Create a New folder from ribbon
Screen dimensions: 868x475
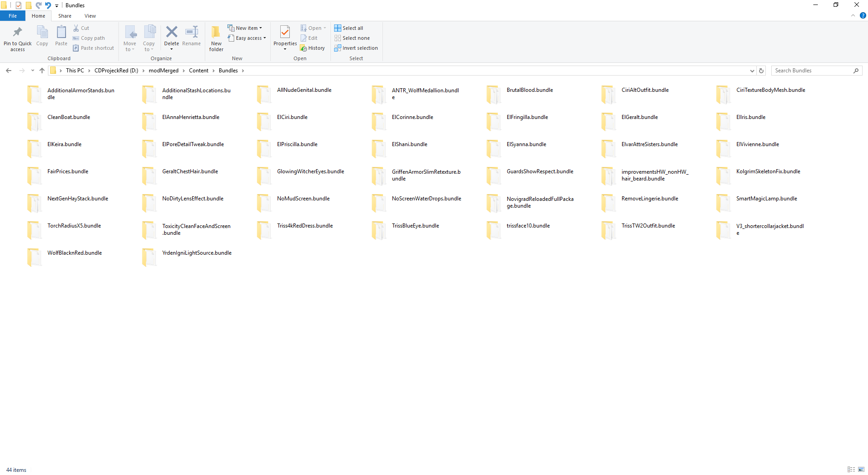[216, 38]
